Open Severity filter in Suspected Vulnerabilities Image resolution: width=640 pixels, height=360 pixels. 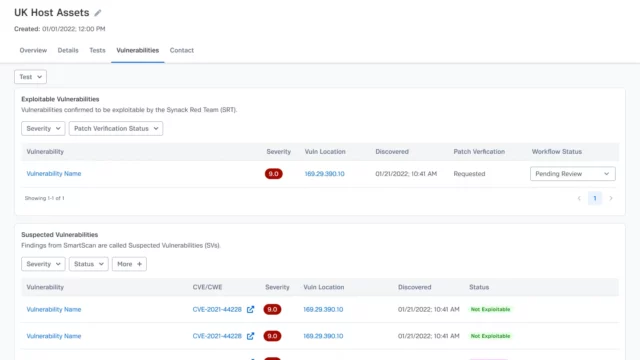(x=43, y=264)
